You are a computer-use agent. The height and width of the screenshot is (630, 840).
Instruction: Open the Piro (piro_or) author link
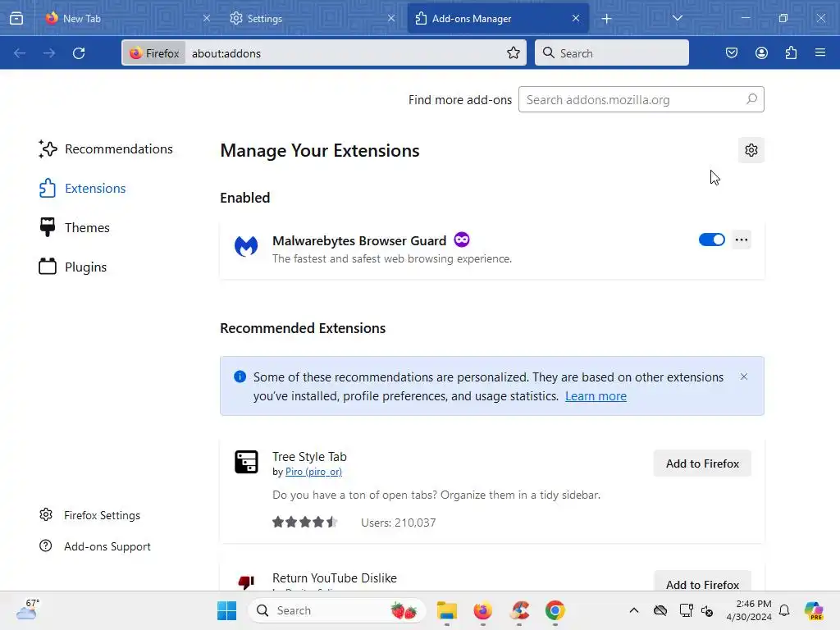coord(313,472)
